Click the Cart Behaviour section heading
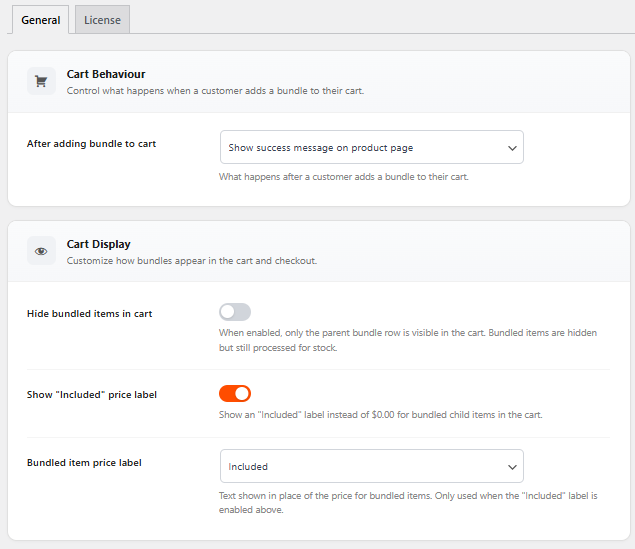The image size is (635, 549). (x=106, y=74)
